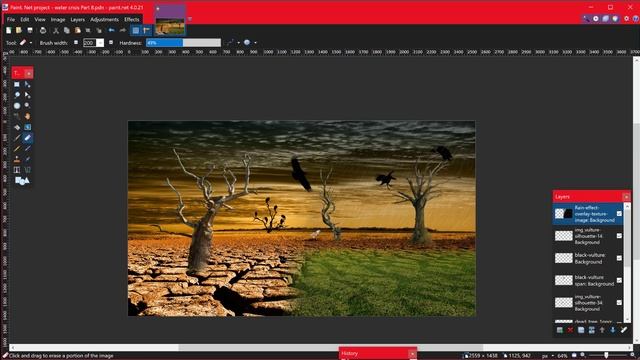Increase brush width with plus button
Viewport: 640px width, 360px height.
pyautogui.click(x=111, y=42)
